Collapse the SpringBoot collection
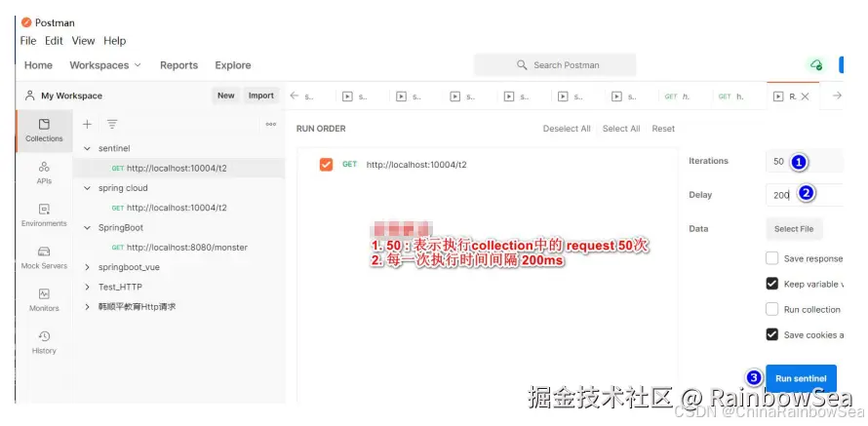 click(x=87, y=227)
